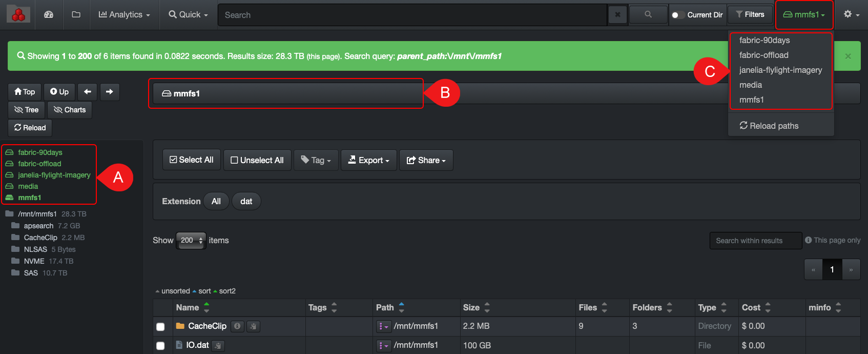Viewport: 868px width, 354px height.
Task: Filter by the dat extension button
Action: pos(246,201)
